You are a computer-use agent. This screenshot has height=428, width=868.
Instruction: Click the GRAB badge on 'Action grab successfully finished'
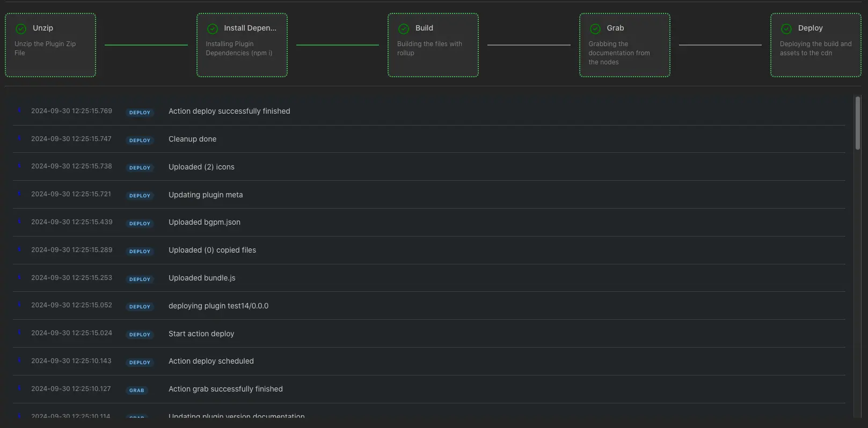click(137, 390)
